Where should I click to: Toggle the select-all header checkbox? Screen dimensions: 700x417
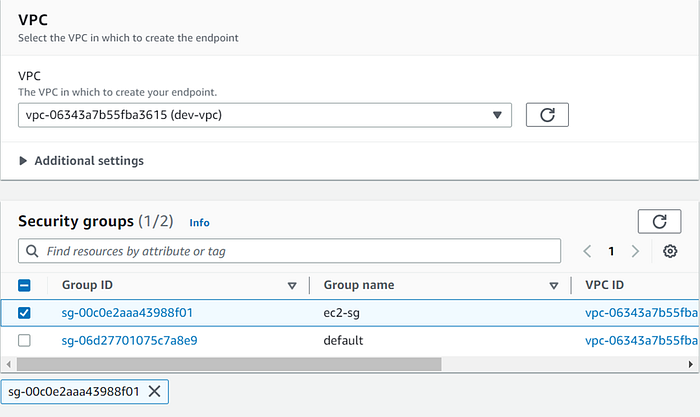click(x=25, y=285)
